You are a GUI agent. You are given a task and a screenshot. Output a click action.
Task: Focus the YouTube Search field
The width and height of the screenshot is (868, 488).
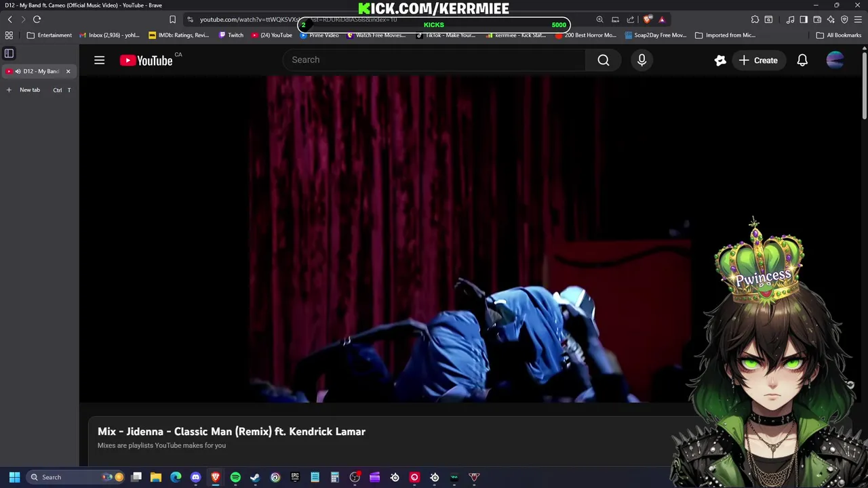434,60
